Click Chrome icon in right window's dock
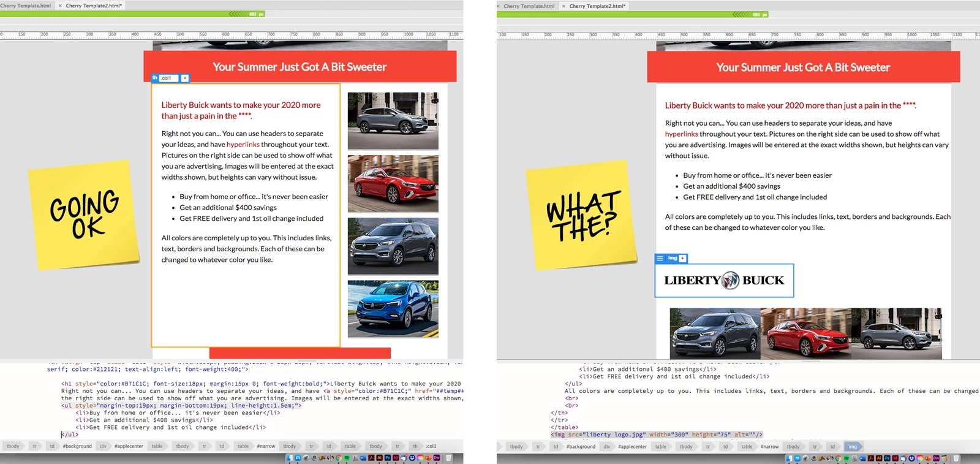The image size is (980, 464). point(839,458)
